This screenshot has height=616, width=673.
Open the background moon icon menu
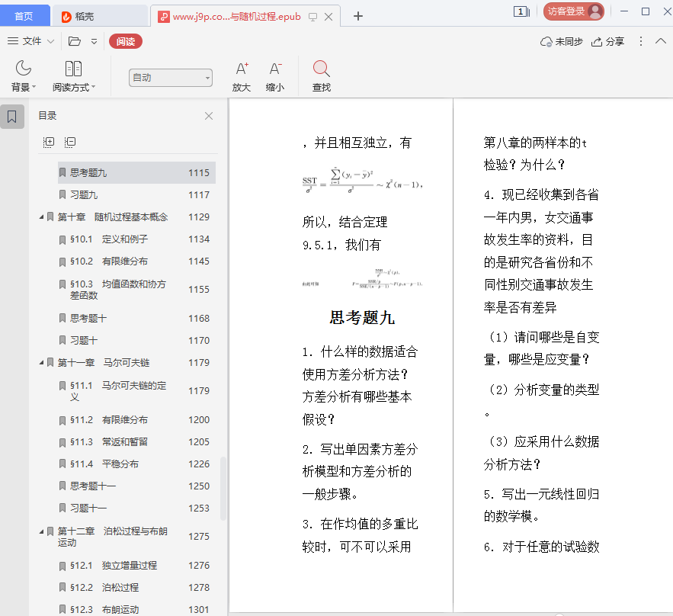pyautogui.click(x=24, y=69)
